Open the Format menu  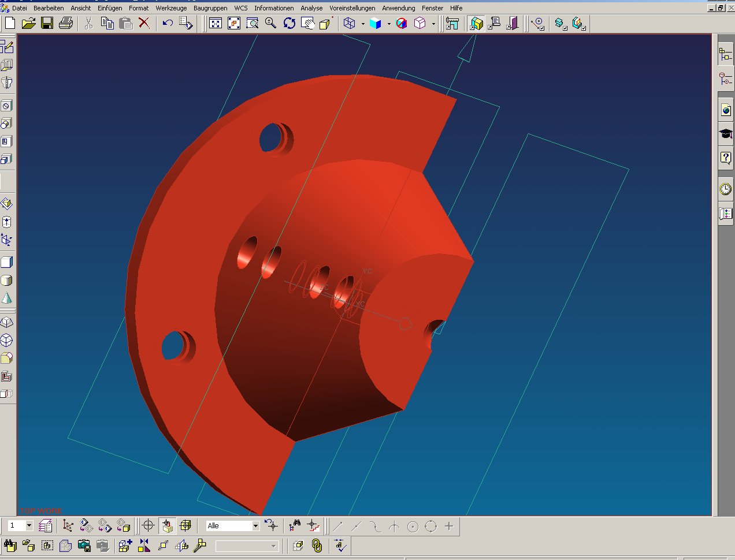coord(139,8)
